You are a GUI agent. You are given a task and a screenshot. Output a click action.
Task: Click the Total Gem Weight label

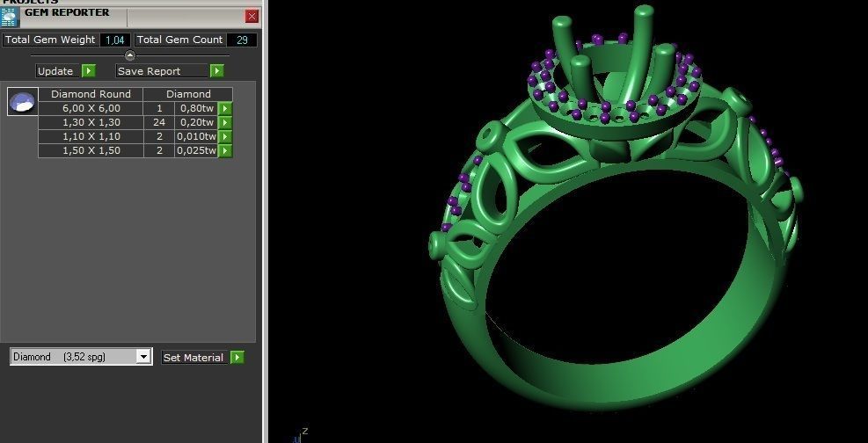(x=50, y=40)
